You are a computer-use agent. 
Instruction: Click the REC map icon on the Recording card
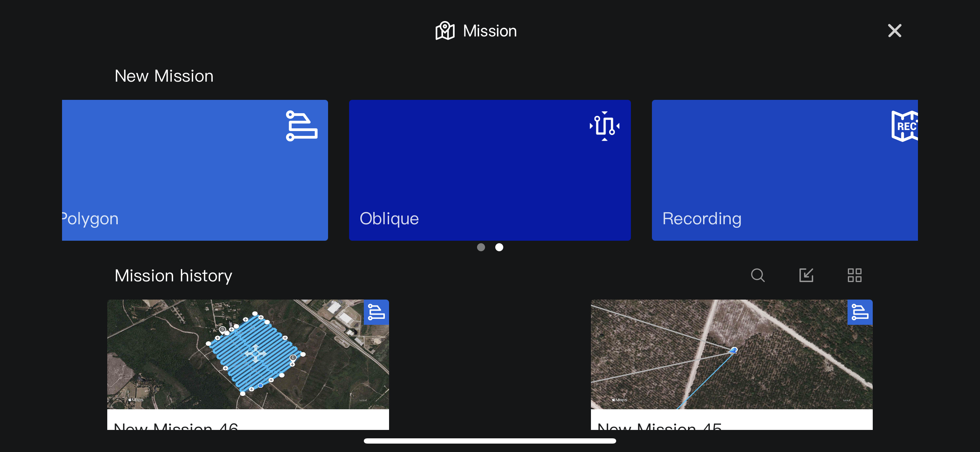pyautogui.click(x=905, y=126)
